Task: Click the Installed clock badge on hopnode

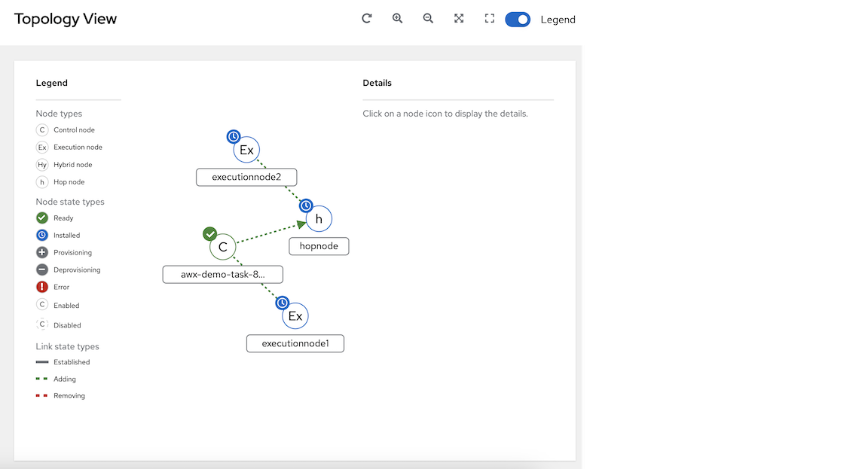Action: point(306,206)
